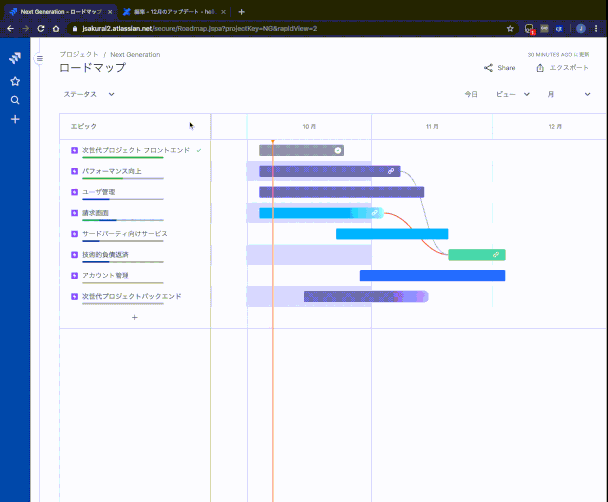Open the Chrome three-dot menu
The height and width of the screenshot is (502, 608).
click(596, 29)
